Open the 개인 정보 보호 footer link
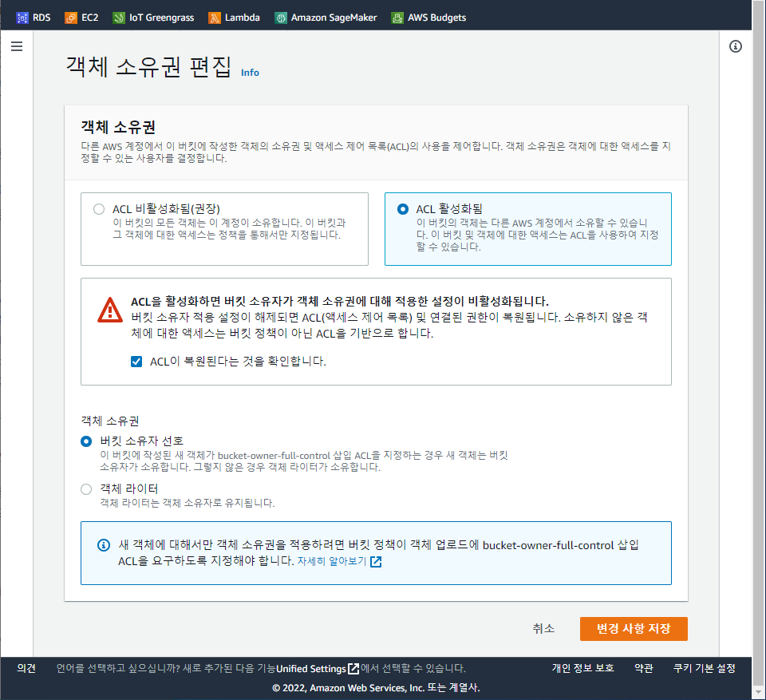The height and width of the screenshot is (700, 766). coord(582,668)
